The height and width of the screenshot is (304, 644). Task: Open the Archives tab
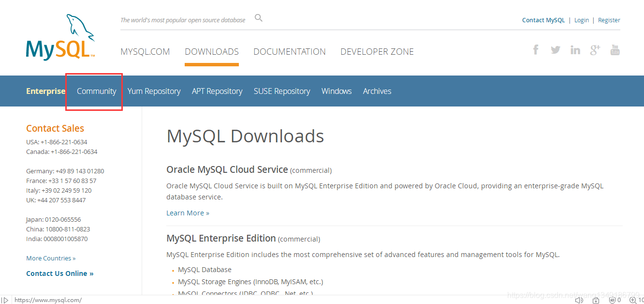pyautogui.click(x=377, y=91)
